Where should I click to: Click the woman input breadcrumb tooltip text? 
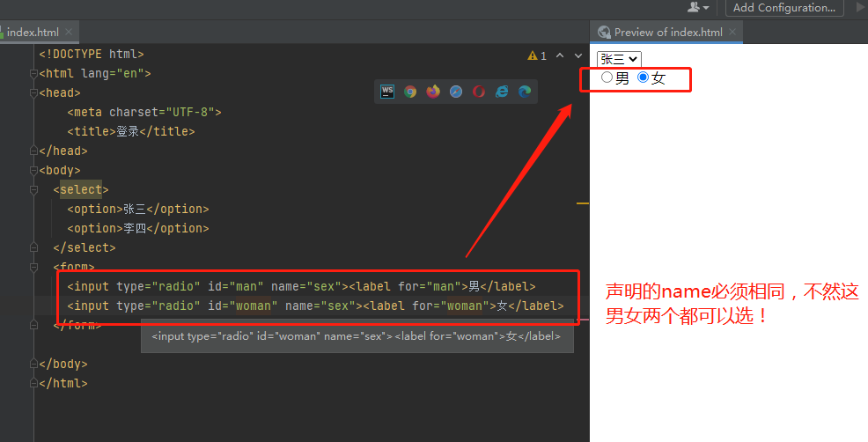356,336
